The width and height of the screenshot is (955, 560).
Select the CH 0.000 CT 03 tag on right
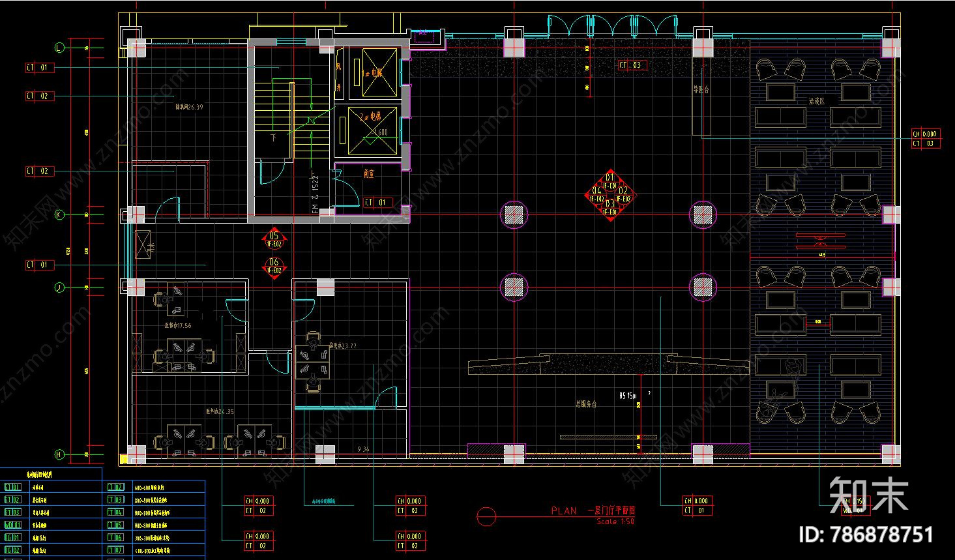pyautogui.click(x=926, y=138)
